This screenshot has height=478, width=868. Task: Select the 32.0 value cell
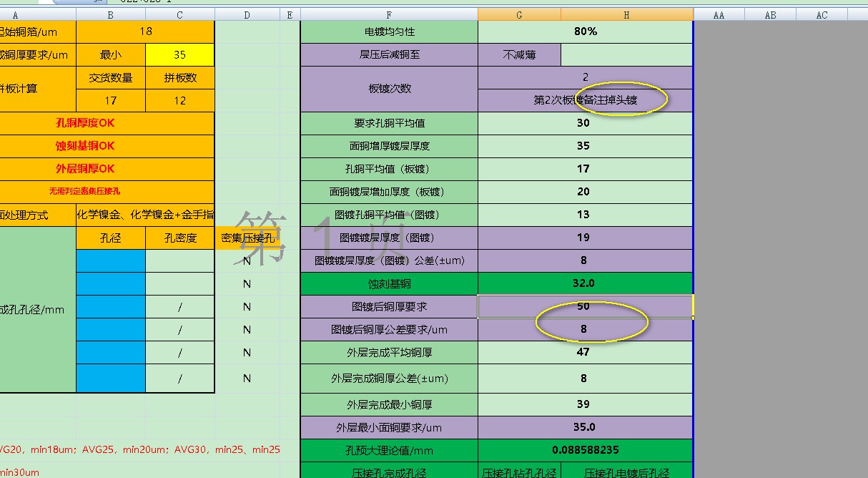586,283
